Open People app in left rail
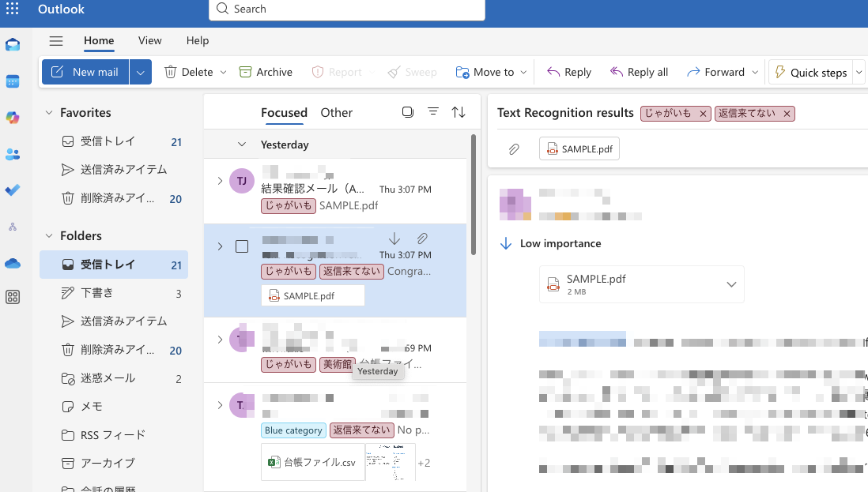 click(13, 154)
